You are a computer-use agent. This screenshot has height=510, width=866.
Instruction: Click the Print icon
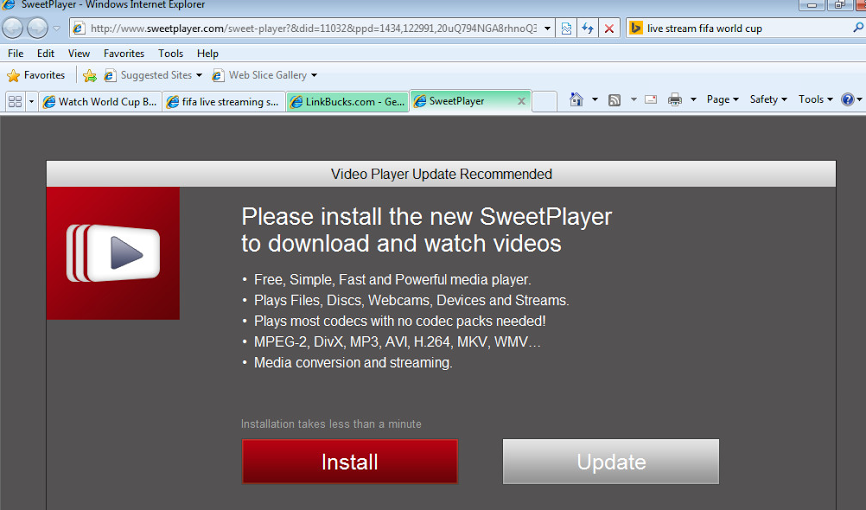[x=675, y=100]
